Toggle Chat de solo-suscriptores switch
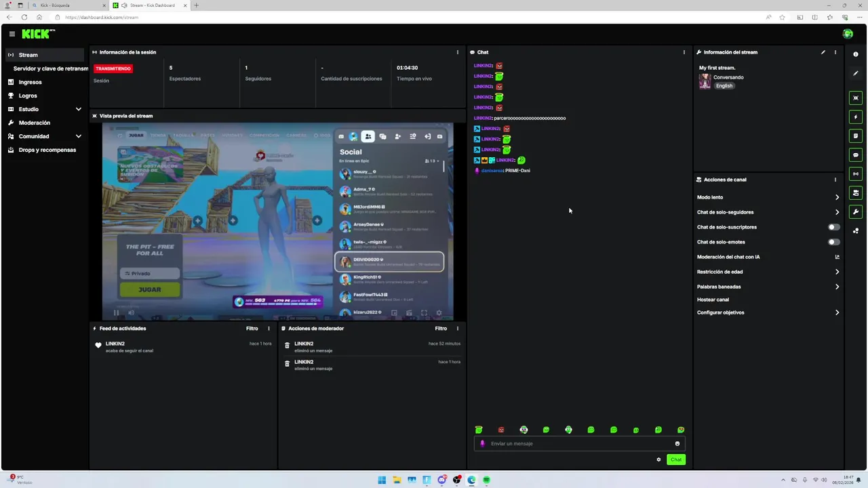 click(x=834, y=227)
